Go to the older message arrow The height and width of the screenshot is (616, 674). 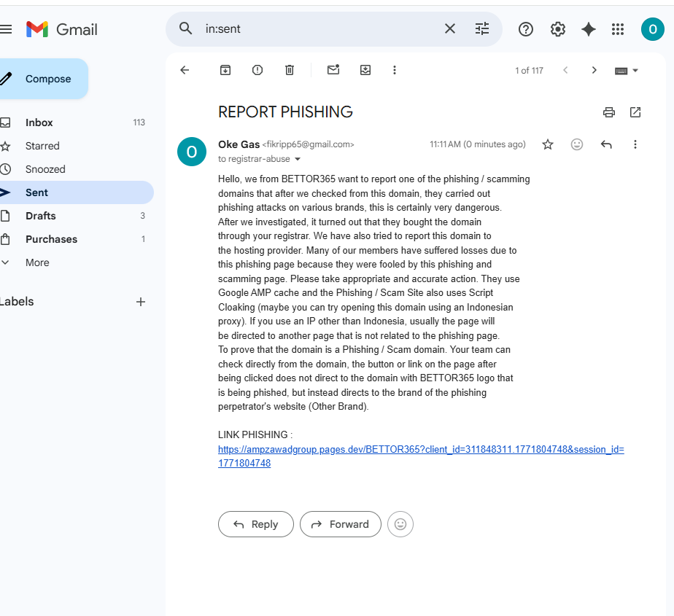[x=594, y=70]
